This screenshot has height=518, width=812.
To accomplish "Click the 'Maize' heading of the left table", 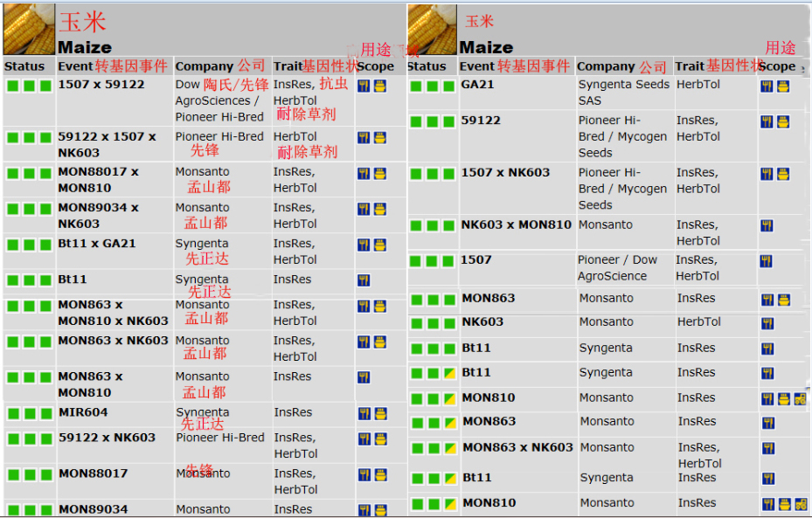I will click(85, 48).
